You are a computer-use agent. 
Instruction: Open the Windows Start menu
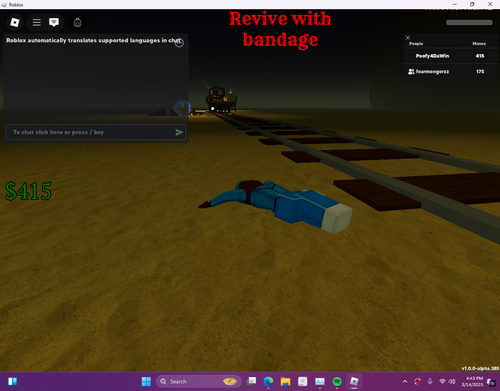[x=146, y=381]
